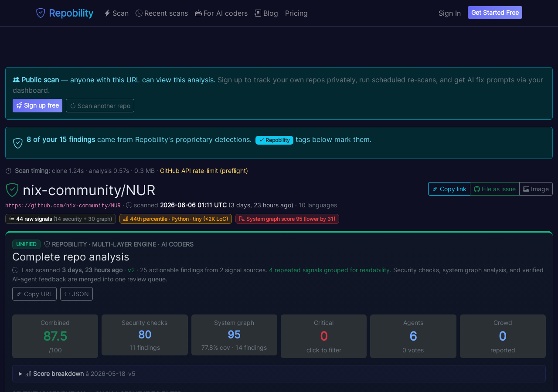
Task: Open the github.com/nix-community/NUR URL
Action: pos(63,206)
